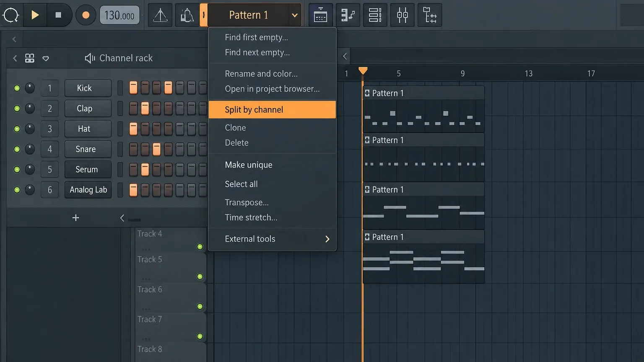Image resolution: width=644 pixels, height=362 pixels.
Task: Click the orange pattern handle left of Pattern 1
Action: (203, 15)
